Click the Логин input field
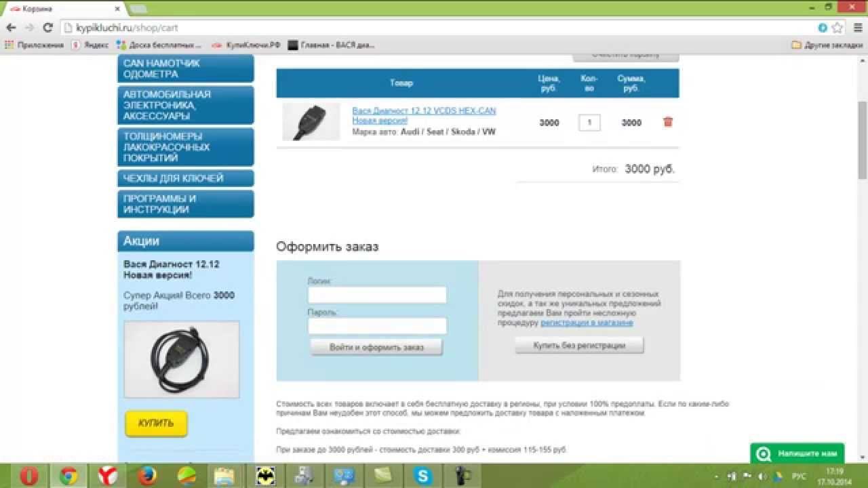This screenshot has width=868, height=488. tap(377, 295)
